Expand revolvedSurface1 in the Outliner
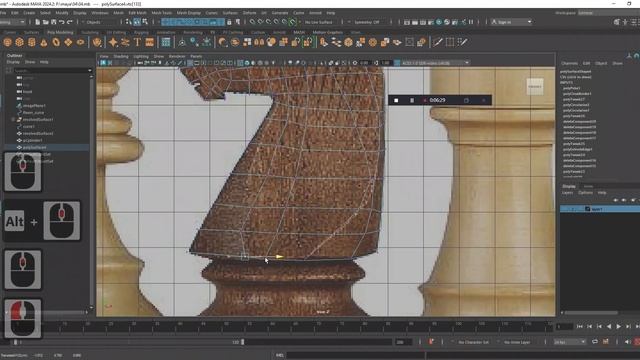The height and width of the screenshot is (360, 640). click(13, 120)
